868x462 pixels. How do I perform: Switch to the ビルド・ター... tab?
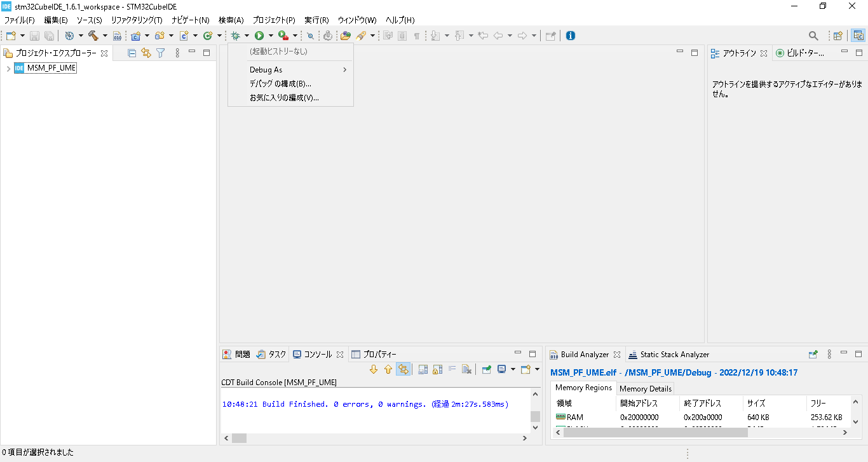pos(800,53)
